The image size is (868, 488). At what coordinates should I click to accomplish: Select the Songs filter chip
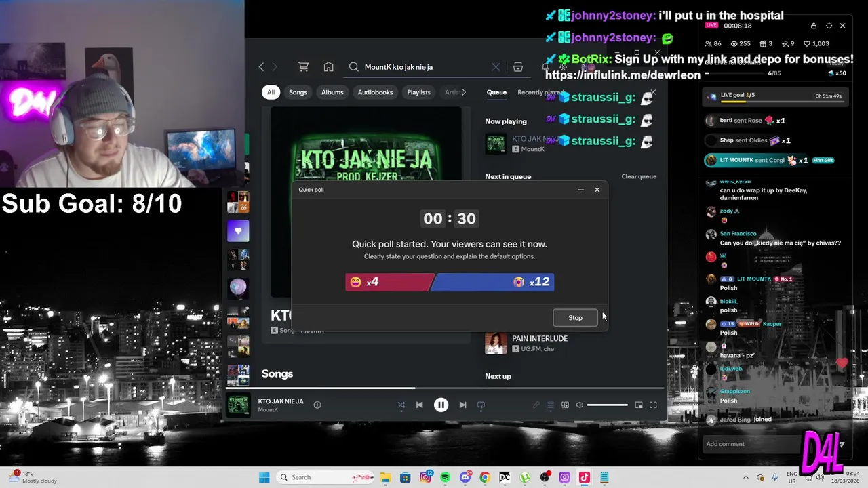[x=298, y=92]
